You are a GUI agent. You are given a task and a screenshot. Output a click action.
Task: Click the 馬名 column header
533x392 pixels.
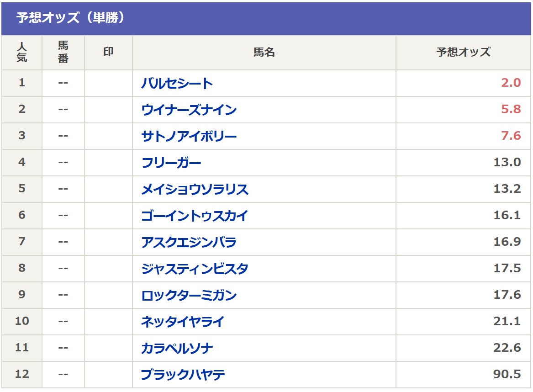coord(264,52)
